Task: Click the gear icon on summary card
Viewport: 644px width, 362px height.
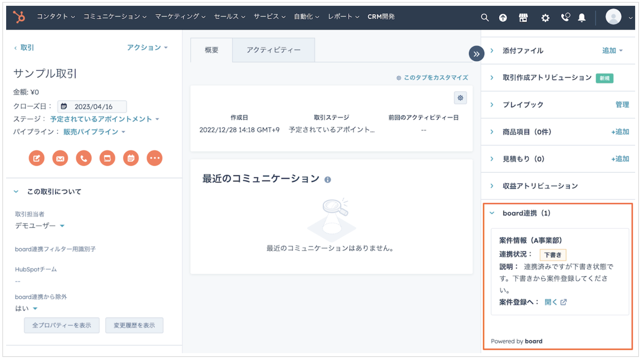Action: point(460,98)
